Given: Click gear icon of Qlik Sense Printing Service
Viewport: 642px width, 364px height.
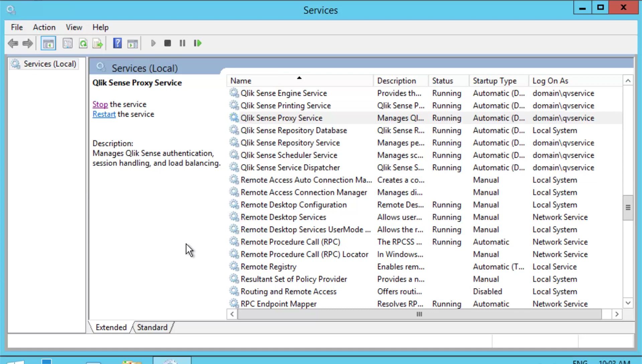Looking at the screenshot, I should click(x=234, y=105).
